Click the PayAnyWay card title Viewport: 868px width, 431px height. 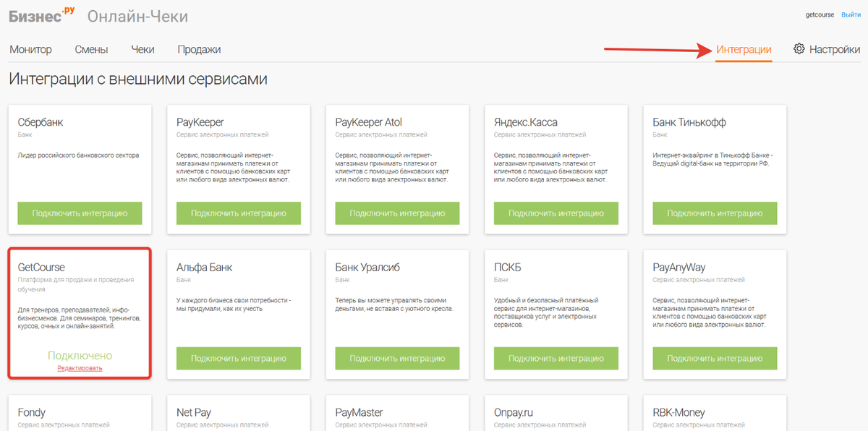click(679, 268)
